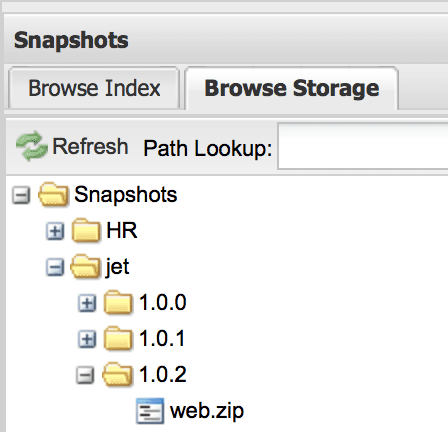Expand the 1.0.1 version folder
Screen dimensions: 448x432
tap(87, 339)
